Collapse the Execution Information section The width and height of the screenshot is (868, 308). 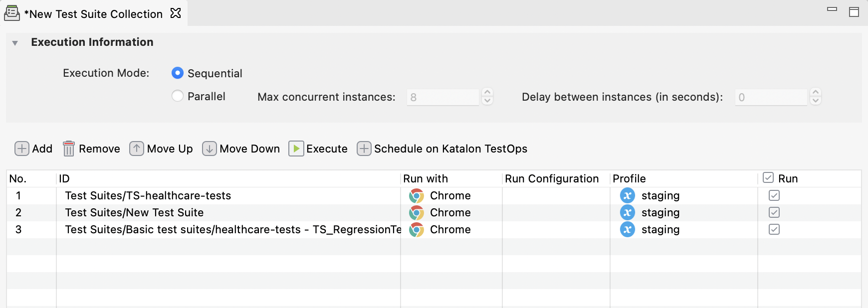point(15,43)
